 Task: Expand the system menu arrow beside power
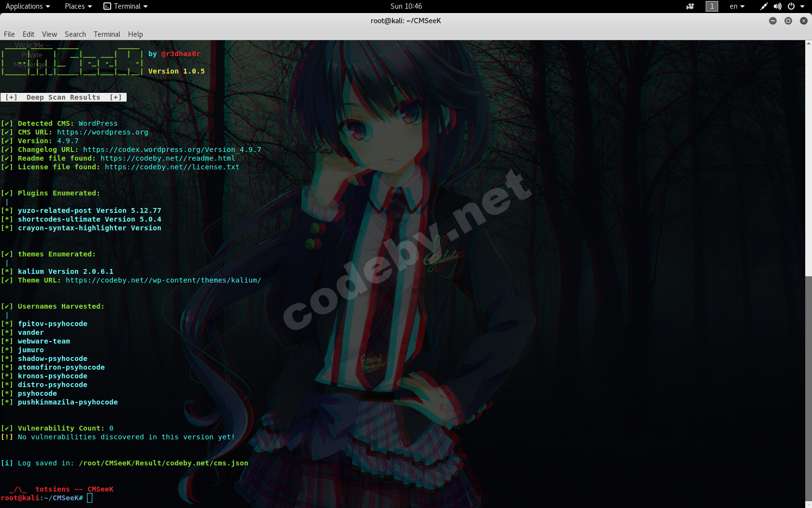[x=802, y=6]
